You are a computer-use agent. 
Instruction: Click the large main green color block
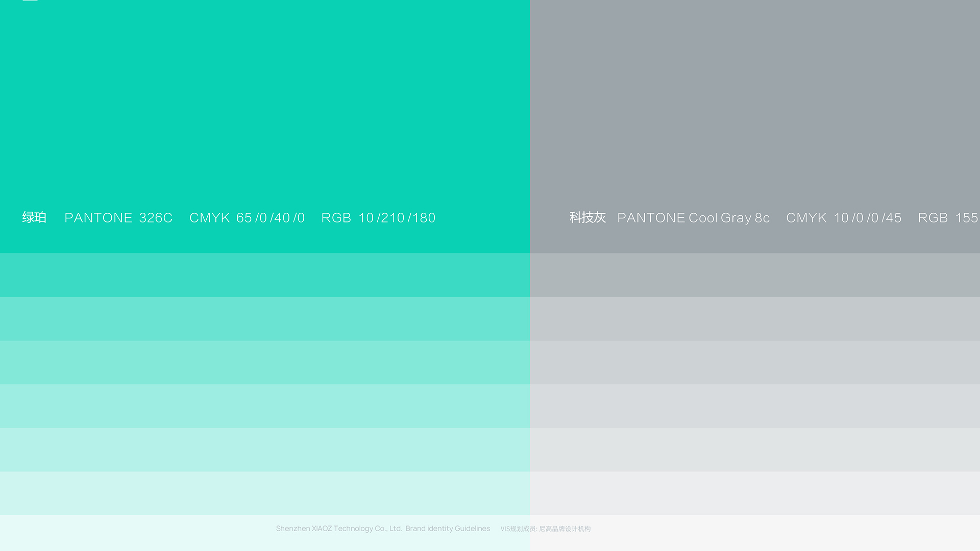coord(264,102)
